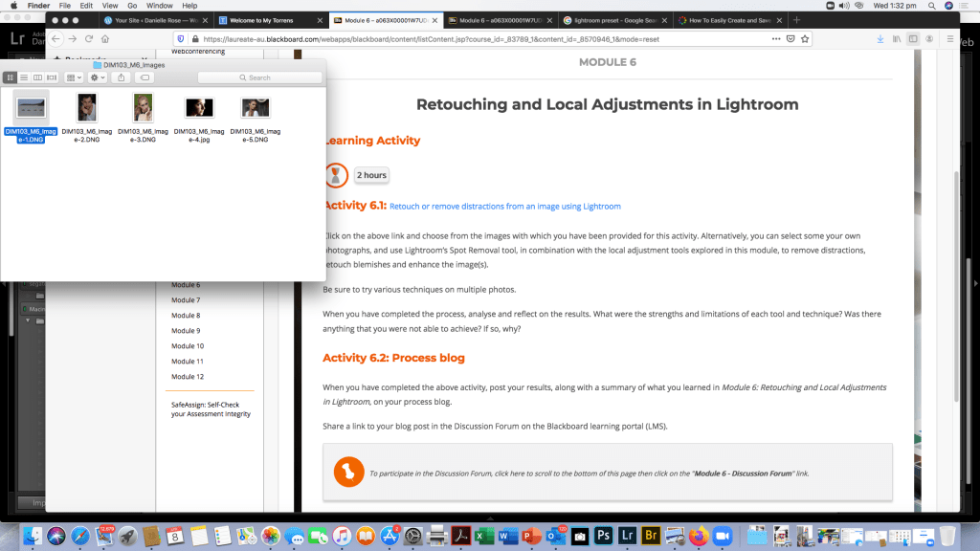Select Module 10 in the course menu

[x=187, y=345]
